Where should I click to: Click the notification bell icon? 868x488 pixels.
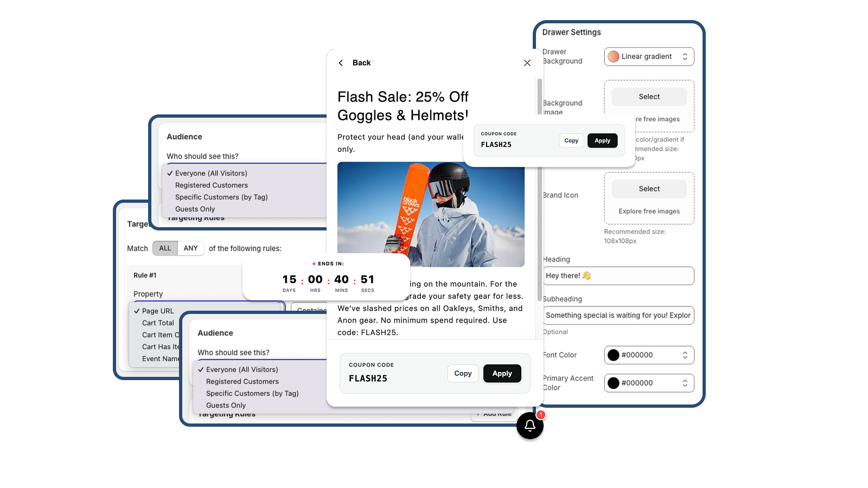coord(530,426)
